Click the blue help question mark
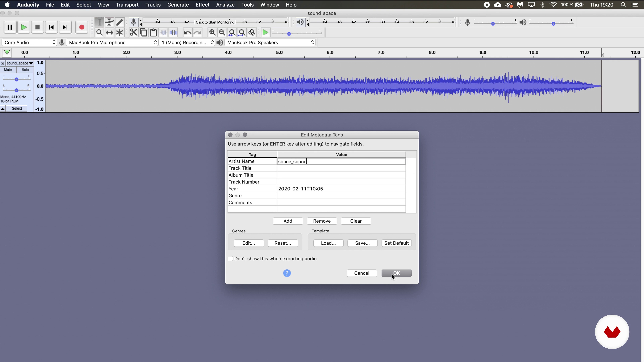644x362 pixels. point(287,273)
